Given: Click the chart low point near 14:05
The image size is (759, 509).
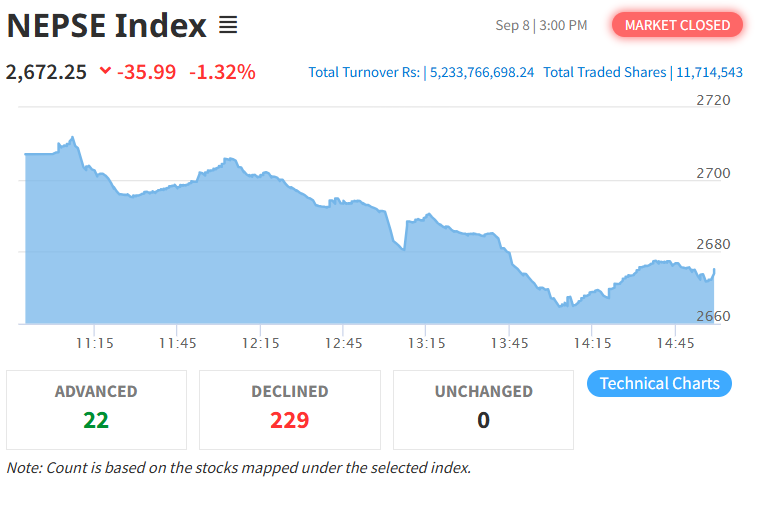Looking at the screenshot, I should pyautogui.click(x=561, y=305).
